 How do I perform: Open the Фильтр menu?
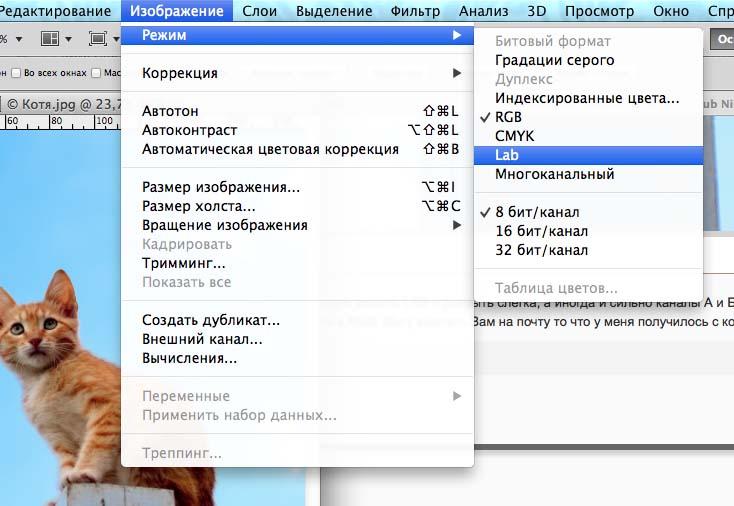pos(415,11)
